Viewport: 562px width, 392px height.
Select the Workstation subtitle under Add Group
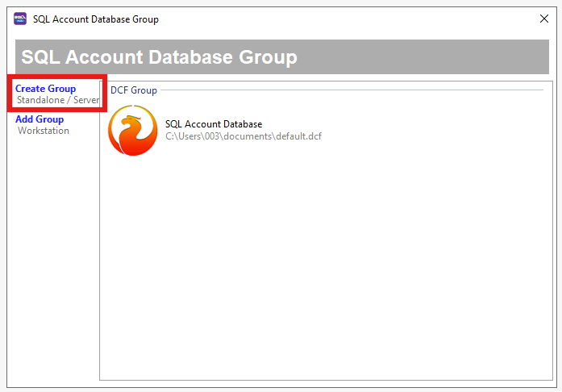coord(44,131)
